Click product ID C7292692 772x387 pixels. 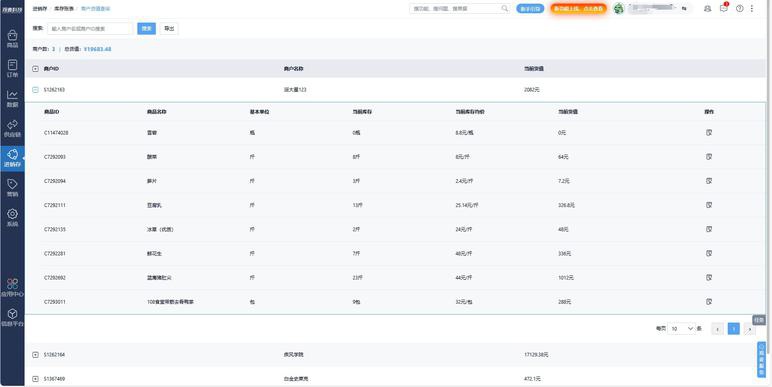[x=55, y=278]
